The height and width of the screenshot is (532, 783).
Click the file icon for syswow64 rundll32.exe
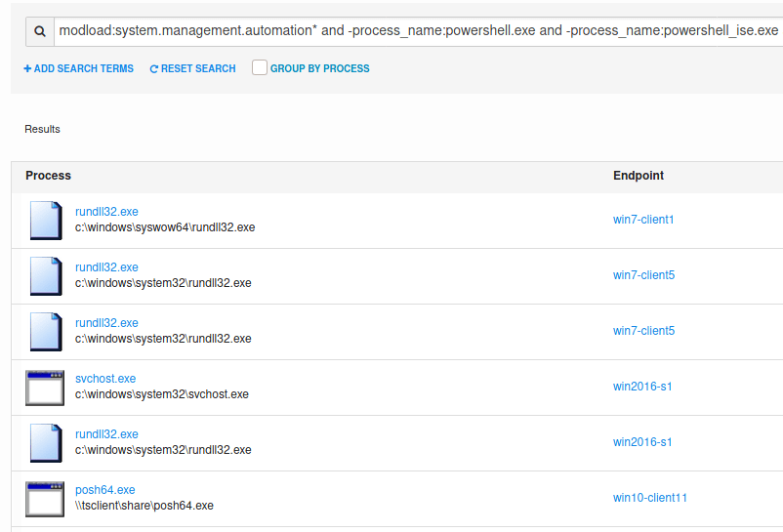point(46,220)
